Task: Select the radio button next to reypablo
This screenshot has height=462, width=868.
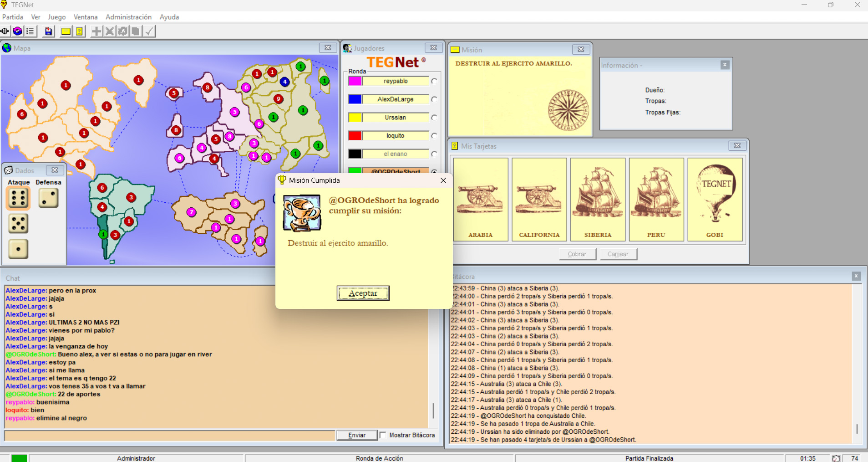Action: coord(434,81)
